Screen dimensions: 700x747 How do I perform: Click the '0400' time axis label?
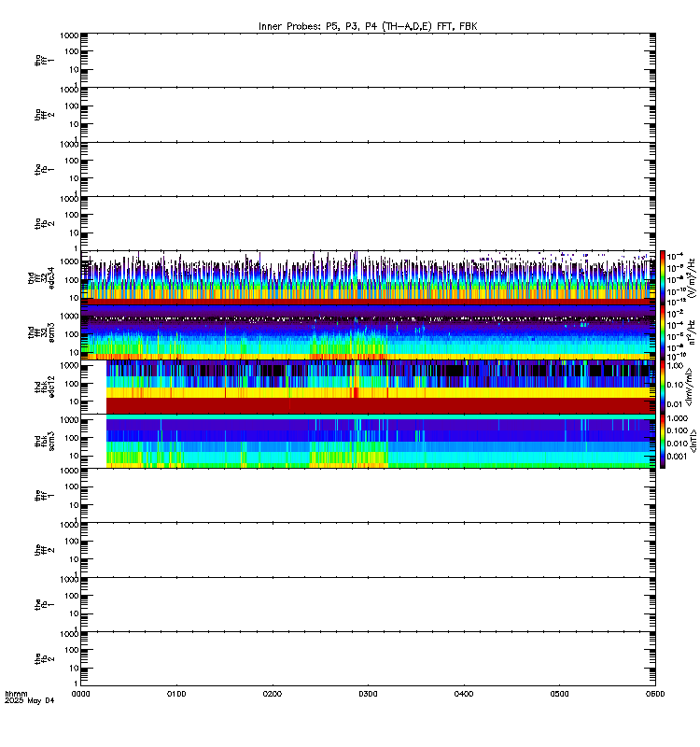pos(464,694)
